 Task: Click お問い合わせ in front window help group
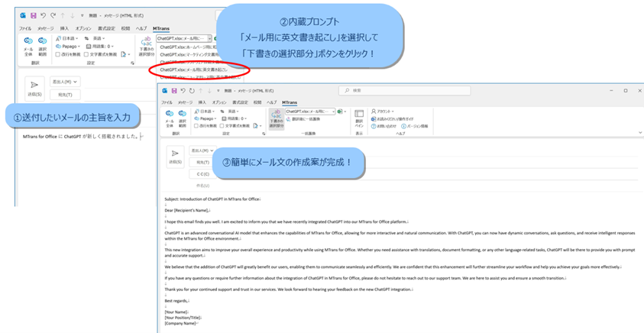point(383,126)
